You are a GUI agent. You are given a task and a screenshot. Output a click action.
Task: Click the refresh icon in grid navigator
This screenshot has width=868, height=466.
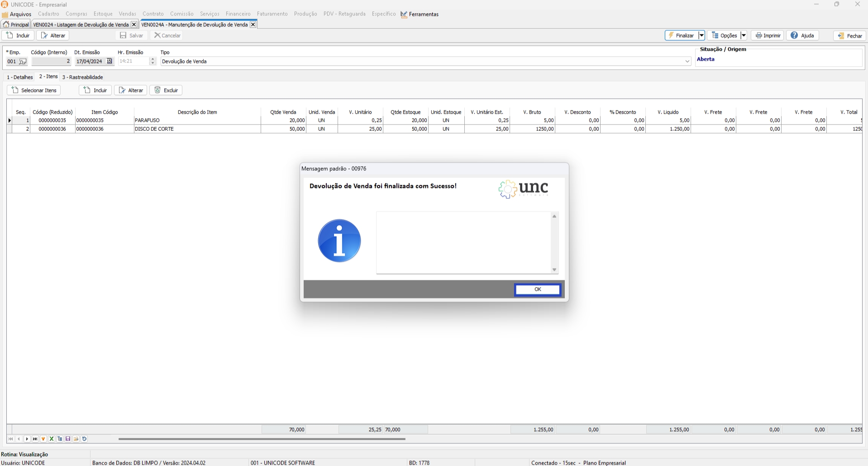click(x=84, y=439)
